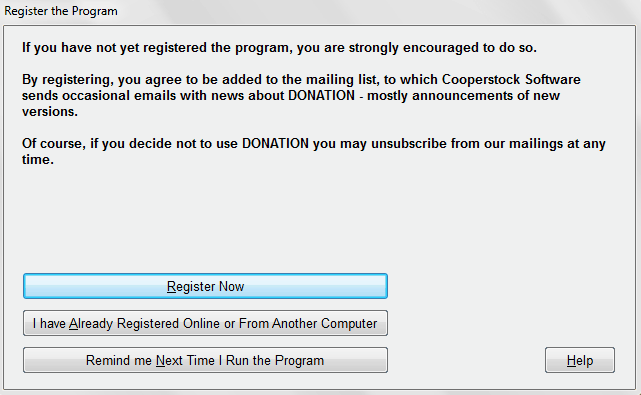641x395 pixels.
Task: Click the Register Now button
Action: pyautogui.click(x=205, y=286)
